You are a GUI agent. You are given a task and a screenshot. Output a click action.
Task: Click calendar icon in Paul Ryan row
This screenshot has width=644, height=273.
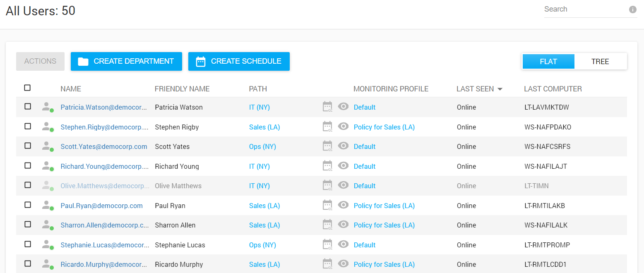point(327,205)
